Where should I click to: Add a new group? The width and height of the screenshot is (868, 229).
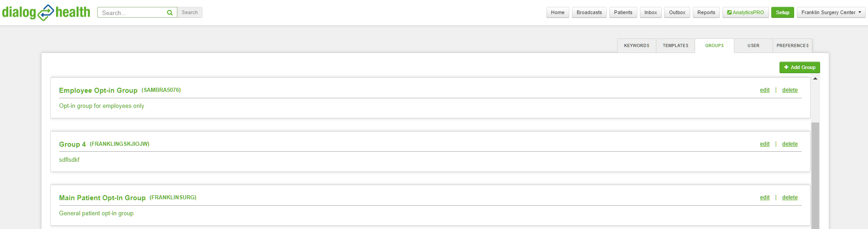click(x=800, y=67)
